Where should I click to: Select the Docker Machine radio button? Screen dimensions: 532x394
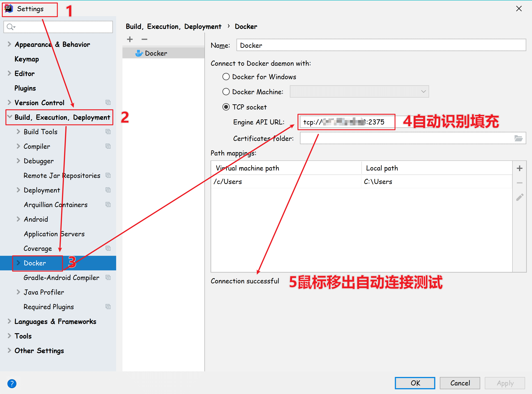(226, 92)
